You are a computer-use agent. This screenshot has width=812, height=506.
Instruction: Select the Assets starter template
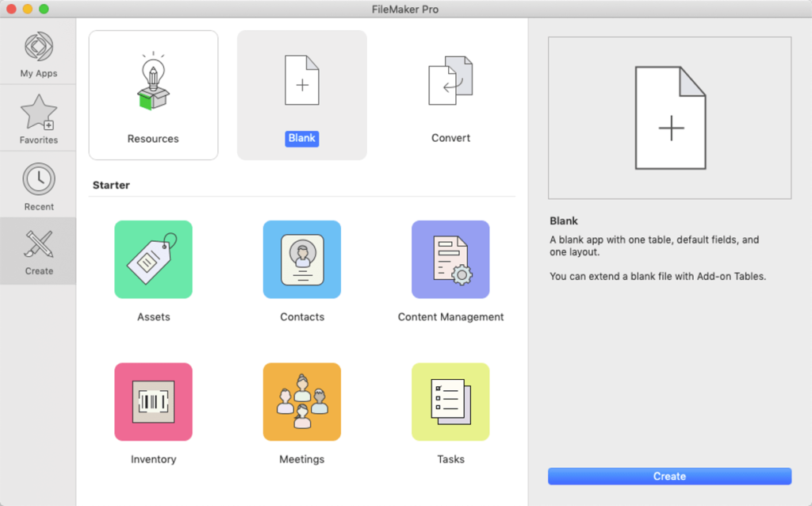coord(153,259)
